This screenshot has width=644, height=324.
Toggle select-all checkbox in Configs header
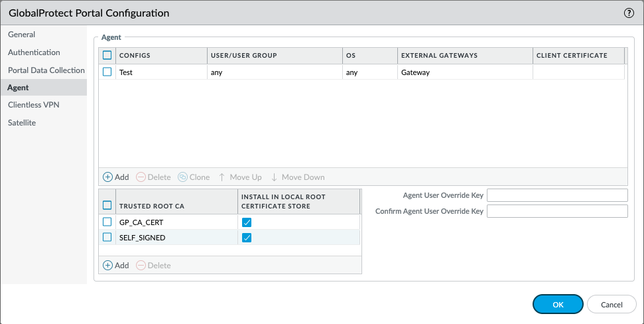107,55
